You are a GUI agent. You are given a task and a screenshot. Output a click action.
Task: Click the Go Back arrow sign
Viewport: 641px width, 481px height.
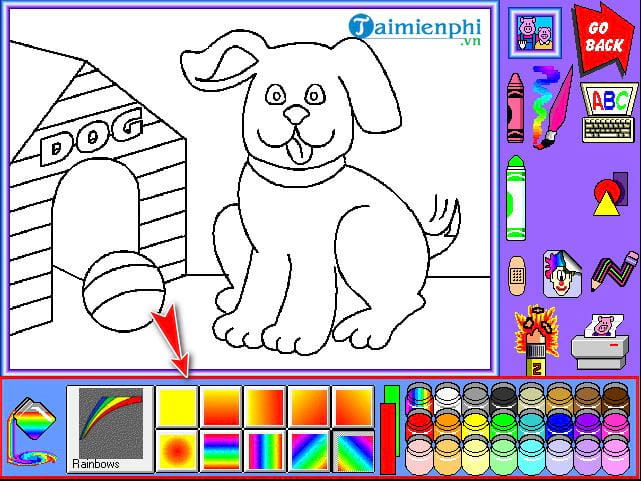pyautogui.click(x=602, y=39)
